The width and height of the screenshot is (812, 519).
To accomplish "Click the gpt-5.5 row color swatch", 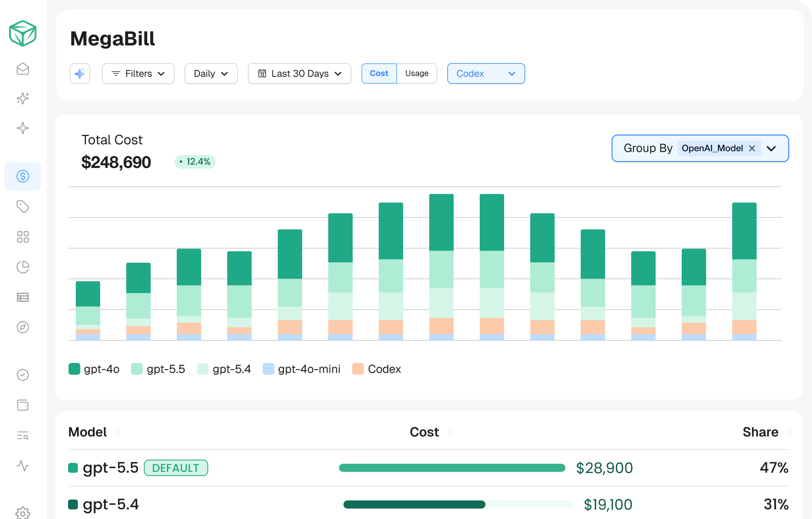I will (x=73, y=468).
